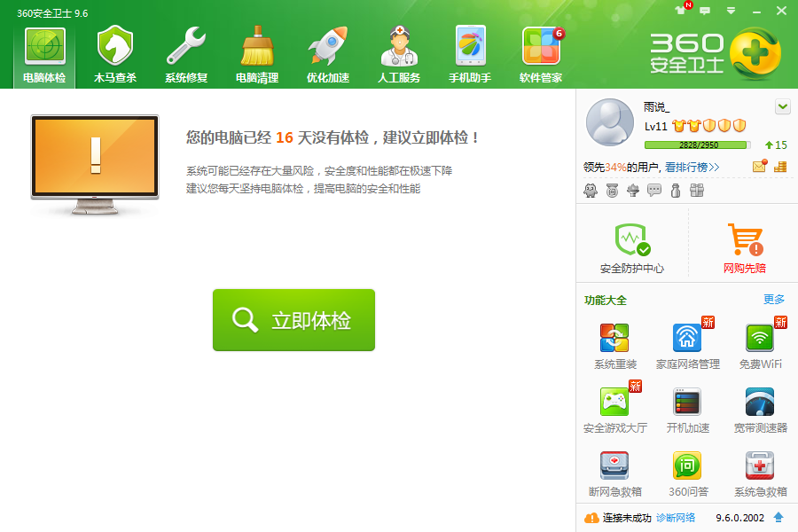Open the feedback chat icon in title bar

tap(705, 10)
